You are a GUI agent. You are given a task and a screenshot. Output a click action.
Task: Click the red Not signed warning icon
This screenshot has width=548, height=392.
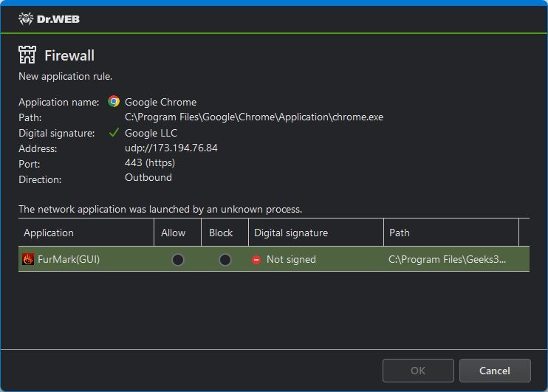[x=256, y=260]
